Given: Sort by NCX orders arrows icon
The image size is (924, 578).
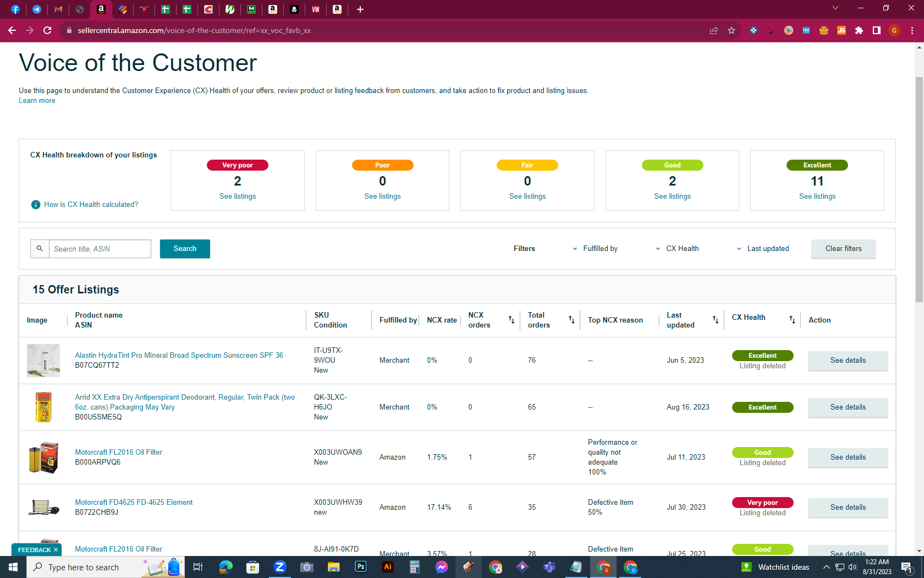Looking at the screenshot, I should tap(512, 320).
